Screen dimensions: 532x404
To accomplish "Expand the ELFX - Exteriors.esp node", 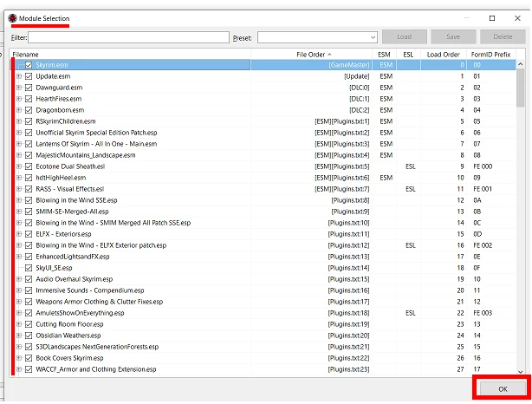I will (19, 234).
